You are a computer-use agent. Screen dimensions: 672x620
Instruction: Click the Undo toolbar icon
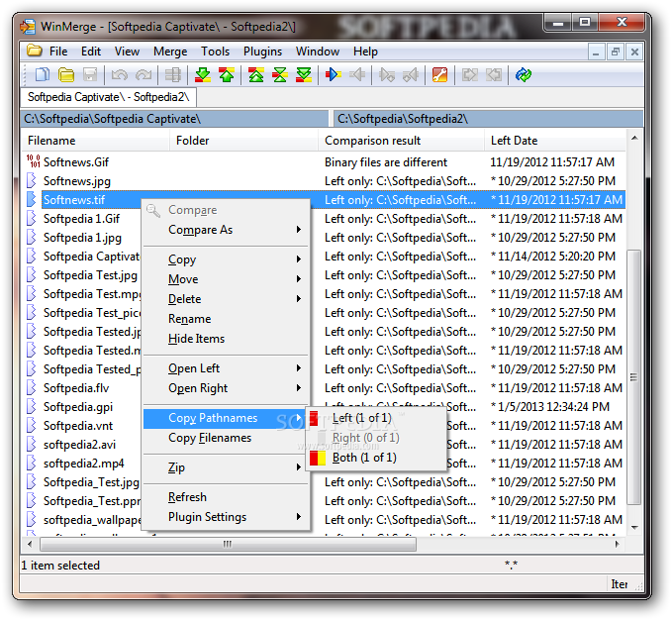[120, 75]
